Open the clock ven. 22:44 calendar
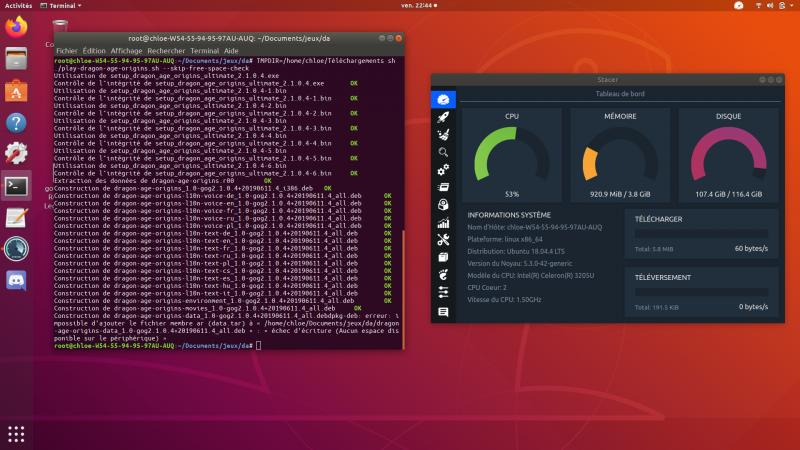Viewport: 800px width, 450px height. point(419,6)
